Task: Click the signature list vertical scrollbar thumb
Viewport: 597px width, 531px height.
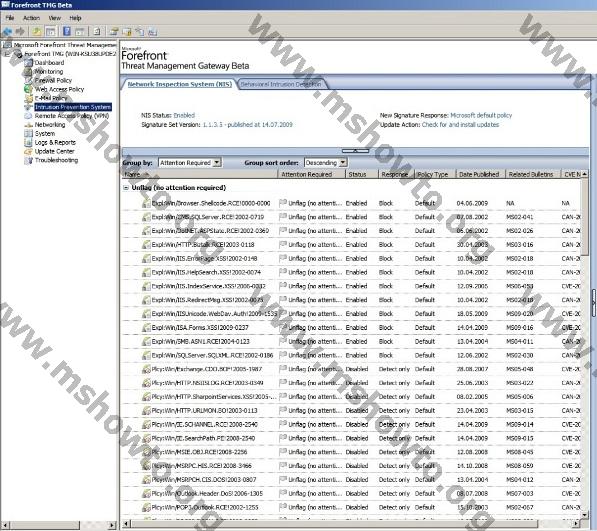Action: click(x=585, y=217)
